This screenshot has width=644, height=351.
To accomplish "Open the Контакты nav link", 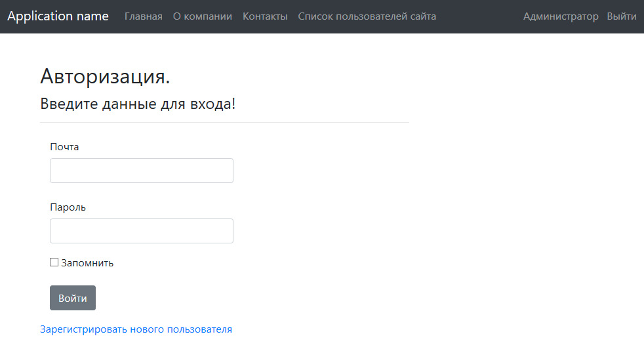I will [265, 16].
